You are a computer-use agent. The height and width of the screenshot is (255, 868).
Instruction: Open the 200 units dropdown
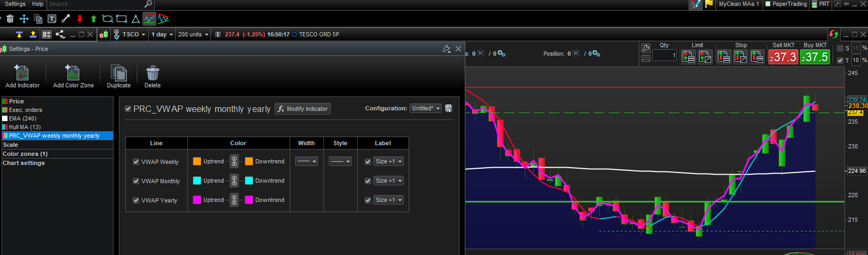[193, 34]
